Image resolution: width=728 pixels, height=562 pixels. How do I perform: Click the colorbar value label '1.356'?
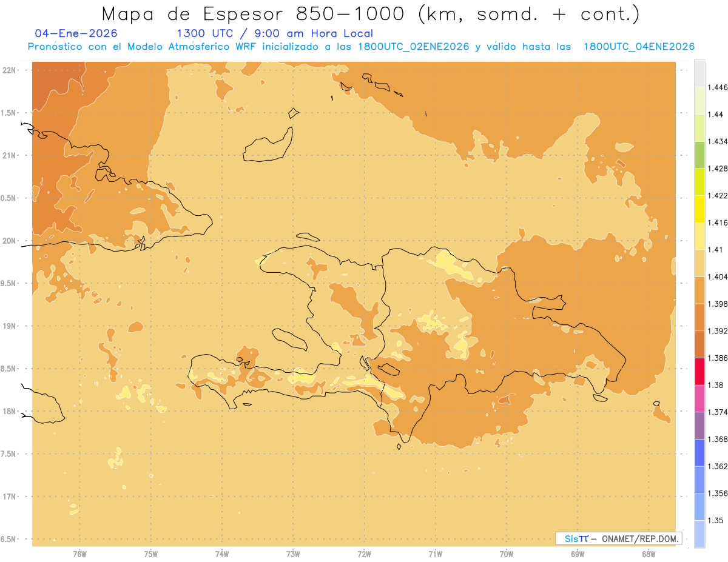(718, 493)
